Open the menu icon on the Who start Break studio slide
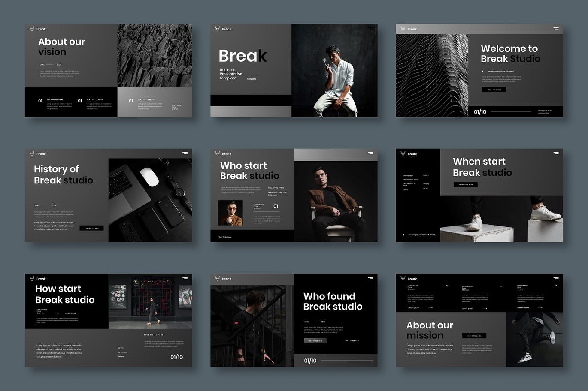This screenshot has width=588, height=391. point(370,153)
